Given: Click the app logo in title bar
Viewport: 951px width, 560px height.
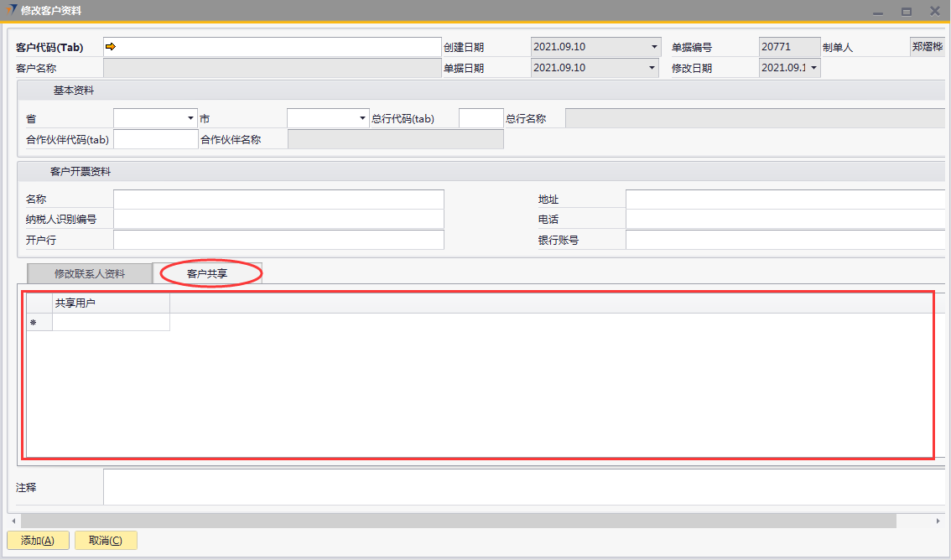Looking at the screenshot, I should (x=11, y=11).
